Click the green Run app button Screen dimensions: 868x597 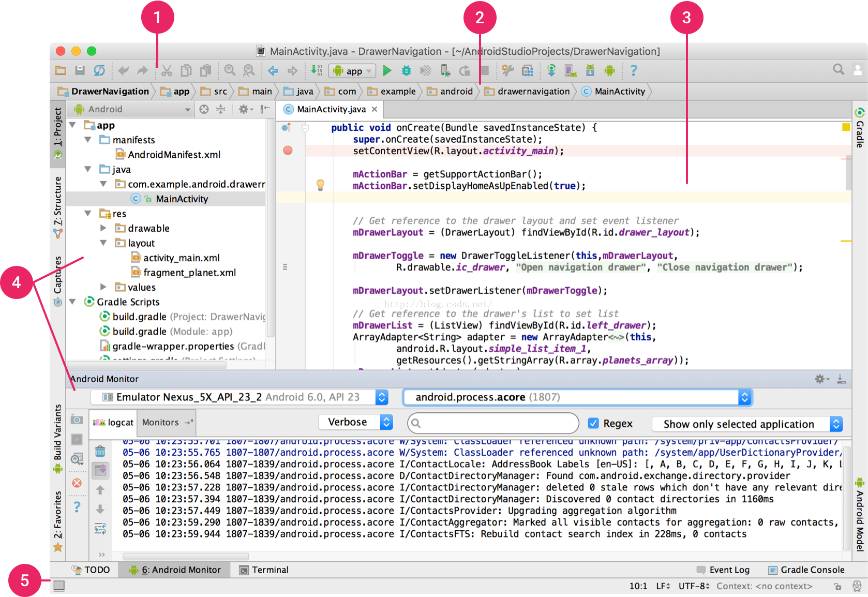coord(386,71)
